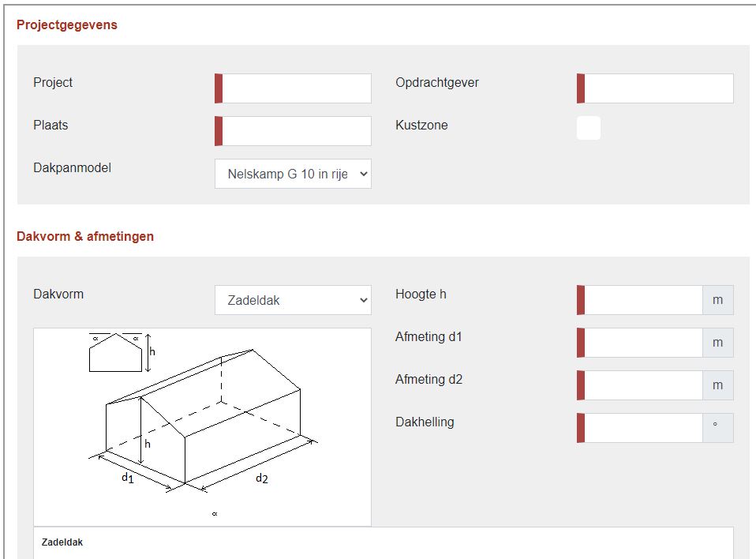Focus the Afmeting d2 input field

(x=642, y=385)
